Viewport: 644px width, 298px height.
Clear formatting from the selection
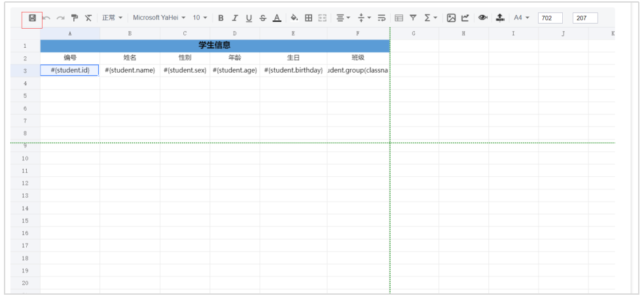88,18
